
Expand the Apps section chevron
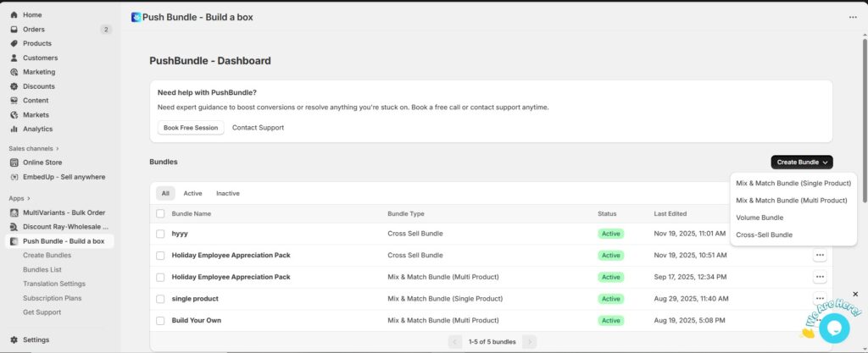[x=29, y=198]
